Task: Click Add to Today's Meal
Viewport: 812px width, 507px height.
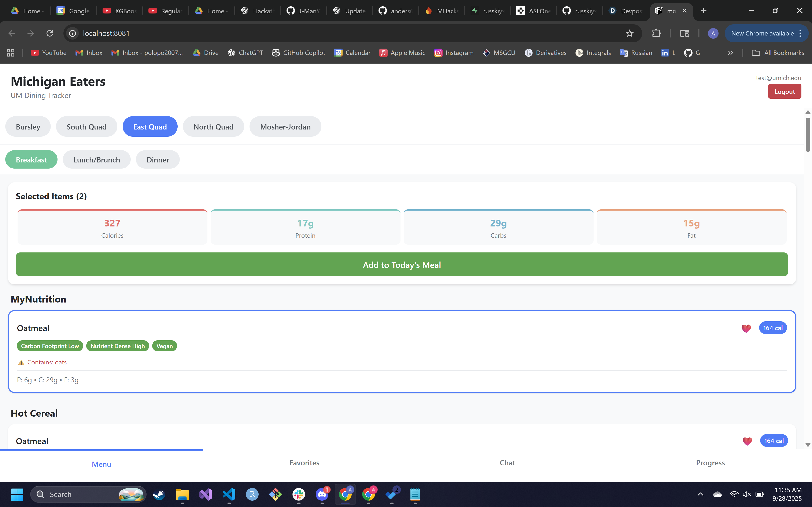Action: pyautogui.click(x=402, y=264)
